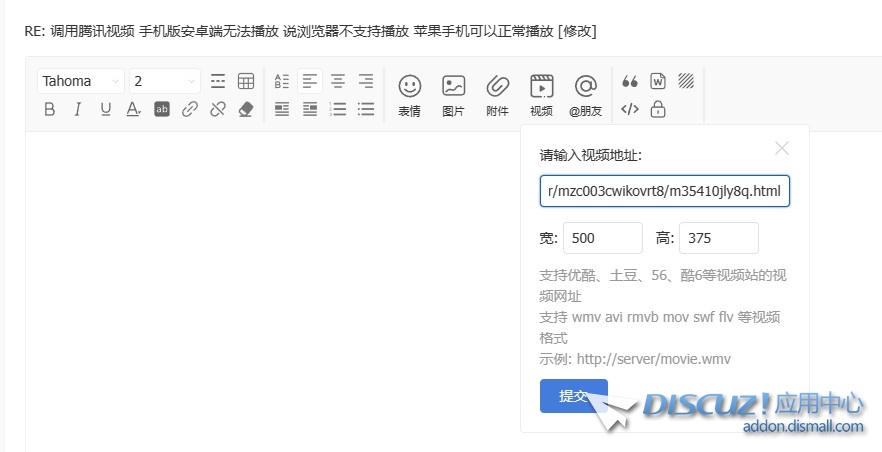Submit the video with 提交 button
This screenshot has width=882, height=452.
coord(574,396)
